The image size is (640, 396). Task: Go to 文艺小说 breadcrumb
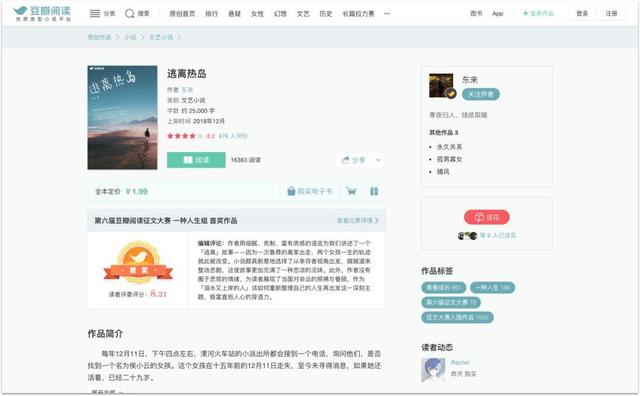point(161,37)
